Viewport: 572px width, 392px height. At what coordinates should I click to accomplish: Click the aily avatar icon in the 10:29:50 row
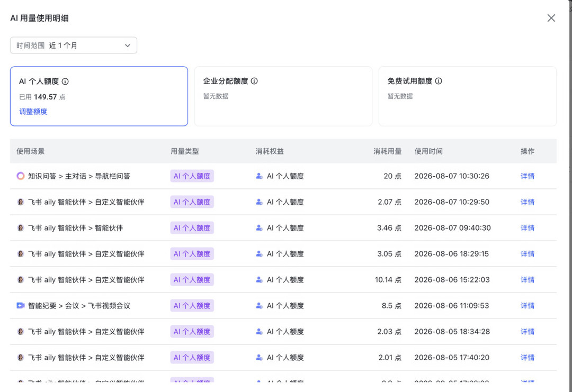[21, 202]
